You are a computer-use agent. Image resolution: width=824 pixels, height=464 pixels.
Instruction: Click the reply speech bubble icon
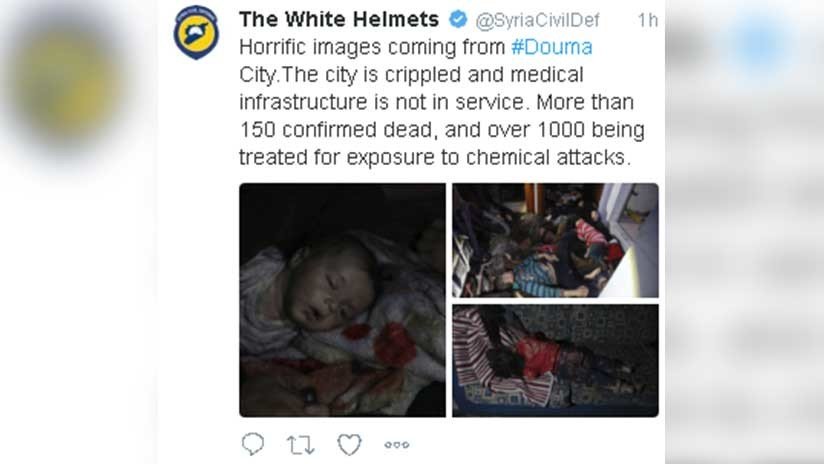tap(253, 444)
